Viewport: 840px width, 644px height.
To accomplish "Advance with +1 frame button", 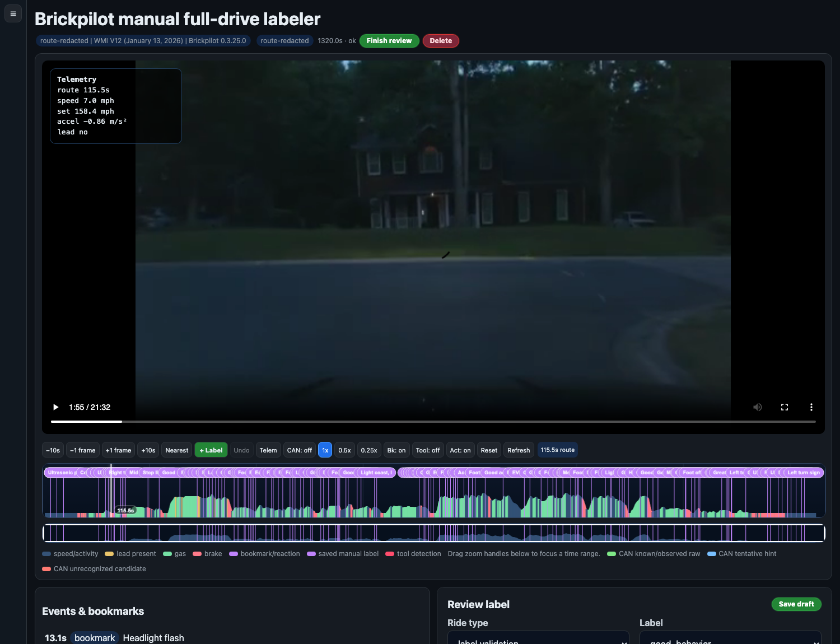I will click(x=118, y=450).
